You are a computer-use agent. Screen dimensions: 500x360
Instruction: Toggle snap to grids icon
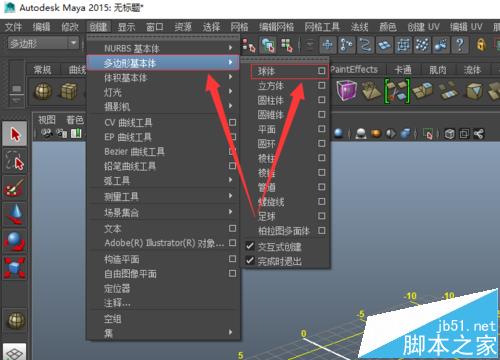click(328, 45)
